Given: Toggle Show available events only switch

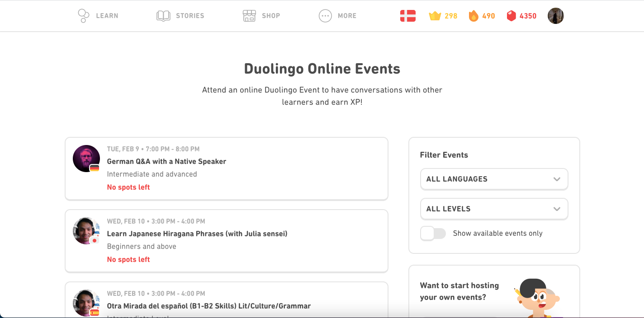Looking at the screenshot, I should pyautogui.click(x=433, y=234).
